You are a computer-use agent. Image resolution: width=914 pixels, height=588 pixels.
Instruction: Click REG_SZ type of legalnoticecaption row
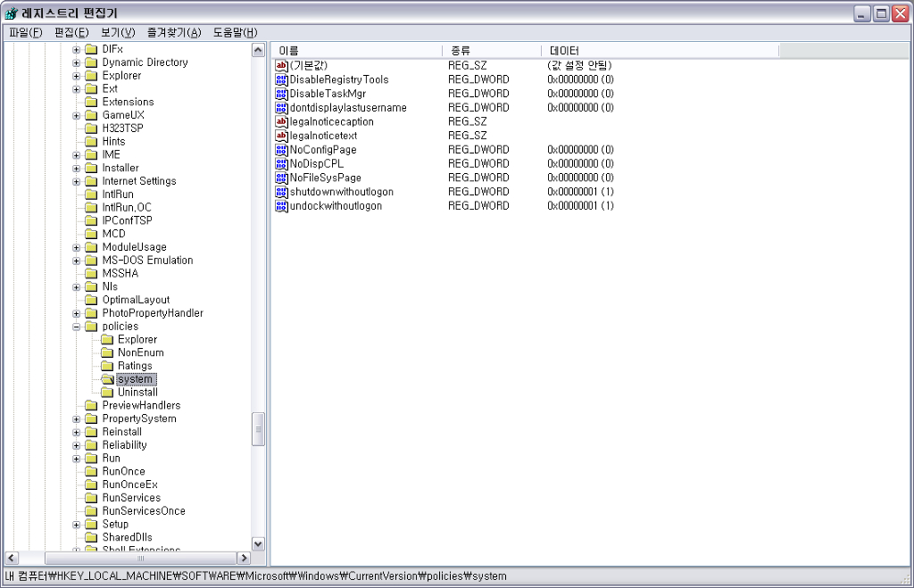pyautogui.click(x=467, y=122)
